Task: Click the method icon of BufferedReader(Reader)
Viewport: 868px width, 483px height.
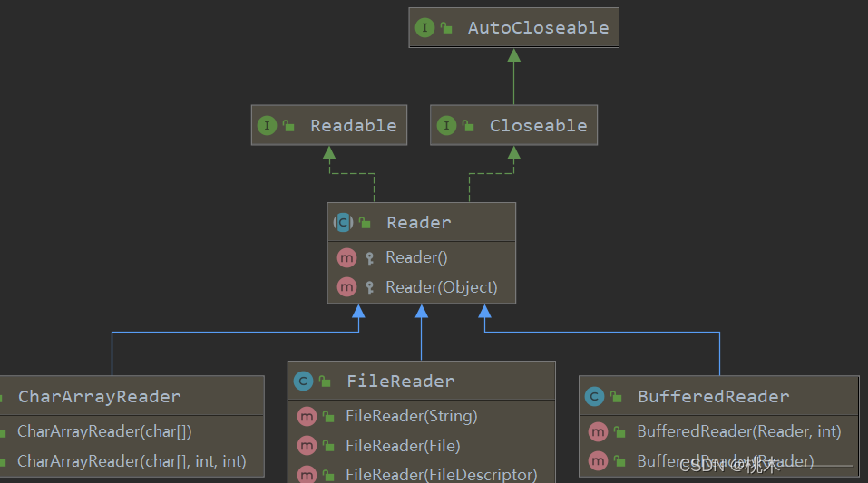Action: point(598,461)
